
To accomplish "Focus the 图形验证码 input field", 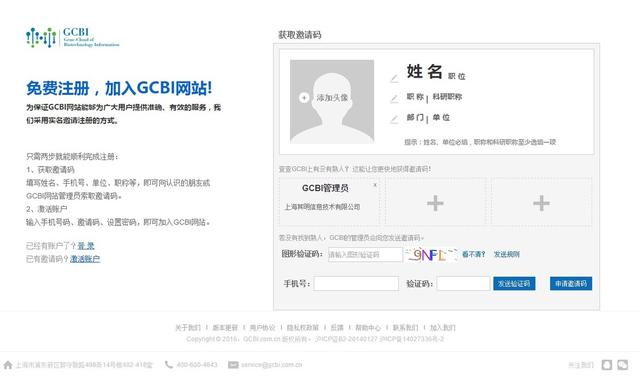I will pos(365,255).
